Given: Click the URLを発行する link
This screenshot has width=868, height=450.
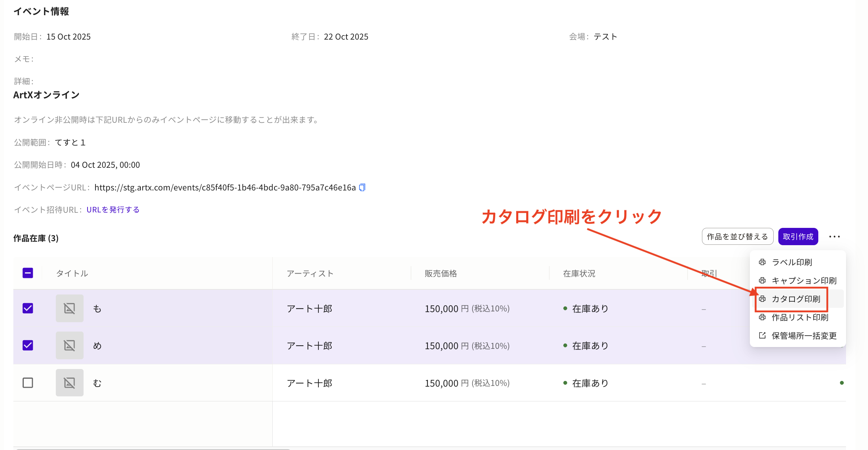Looking at the screenshot, I should pyautogui.click(x=113, y=210).
